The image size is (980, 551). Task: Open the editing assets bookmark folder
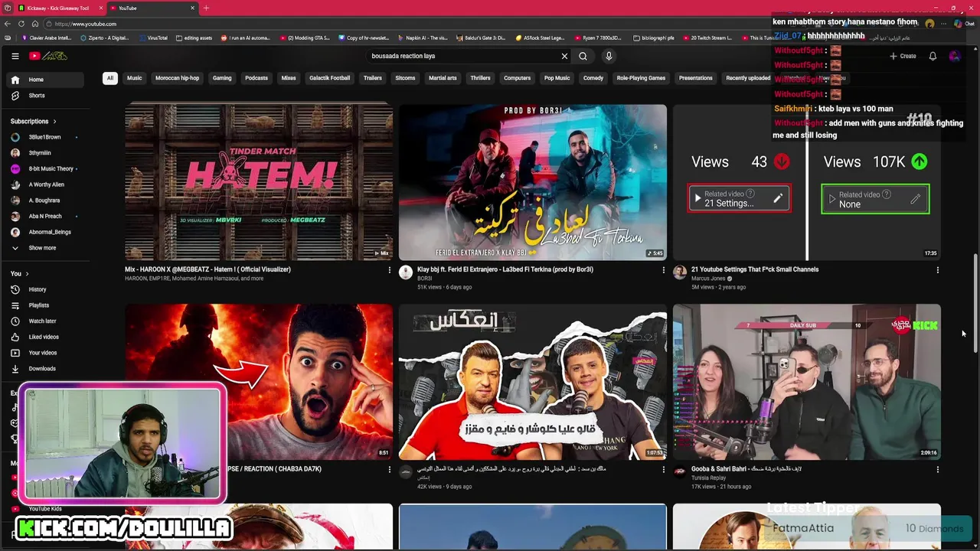click(x=194, y=37)
